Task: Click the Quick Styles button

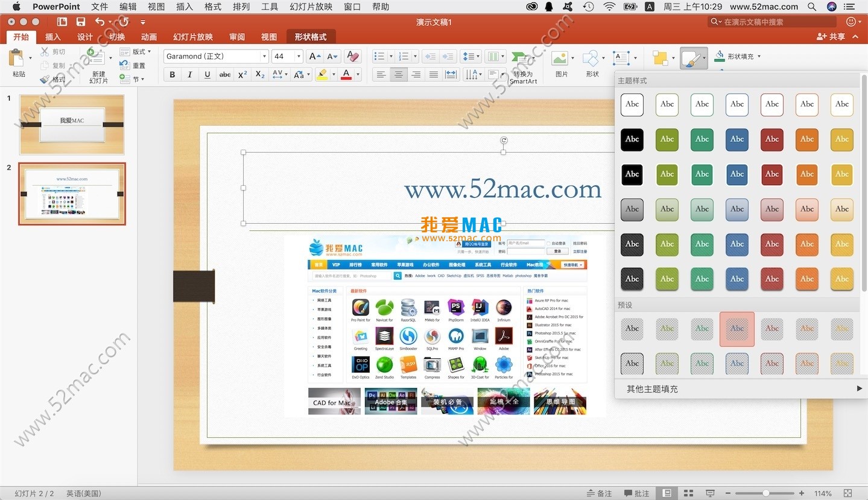Action: pos(694,59)
